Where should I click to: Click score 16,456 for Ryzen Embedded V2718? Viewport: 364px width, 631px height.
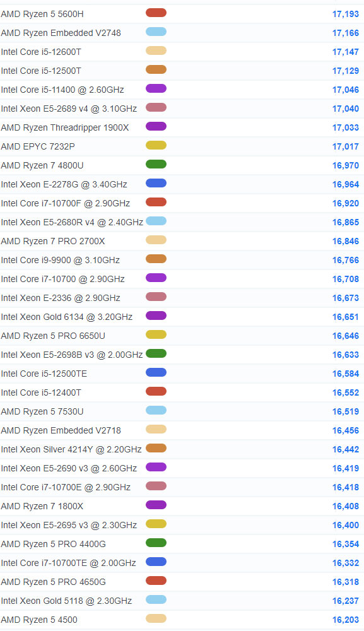tap(346, 430)
